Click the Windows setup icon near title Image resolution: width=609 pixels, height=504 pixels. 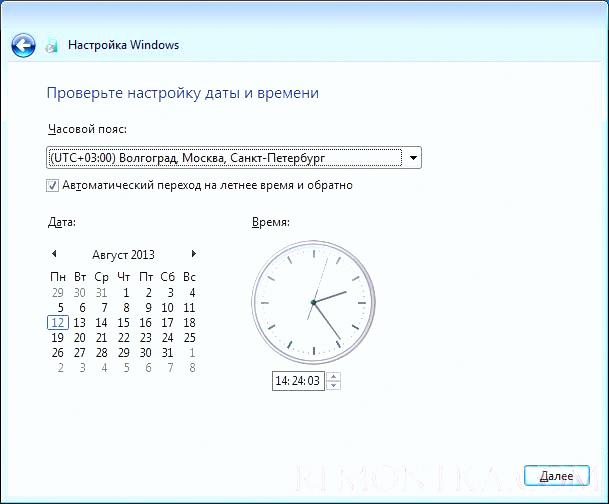point(52,46)
